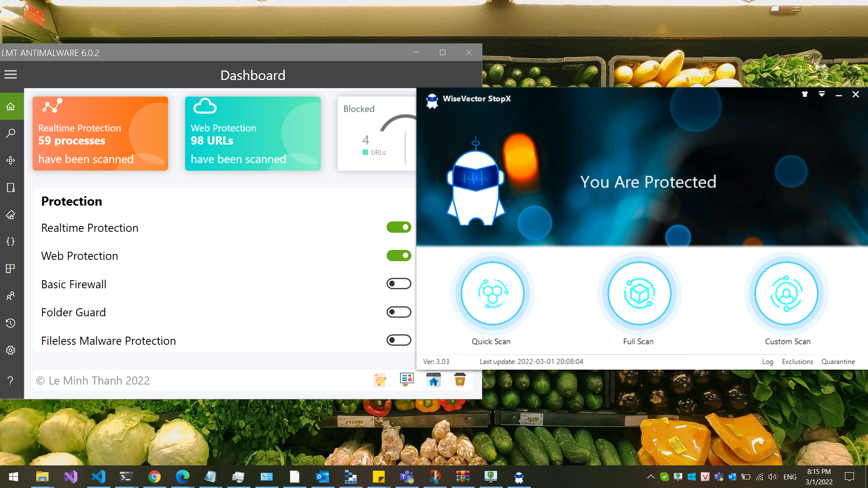The height and width of the screenshot is (488, 868).
Task: Click the magnifier scan icon in sidebar
Action: coord(11,133)
